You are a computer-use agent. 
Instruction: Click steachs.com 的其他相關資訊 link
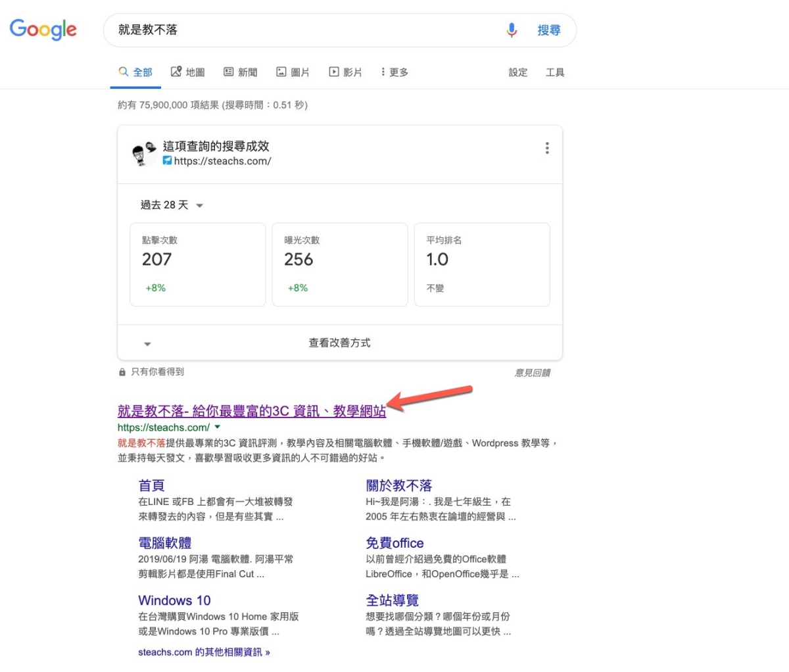[x=204, y=652]
